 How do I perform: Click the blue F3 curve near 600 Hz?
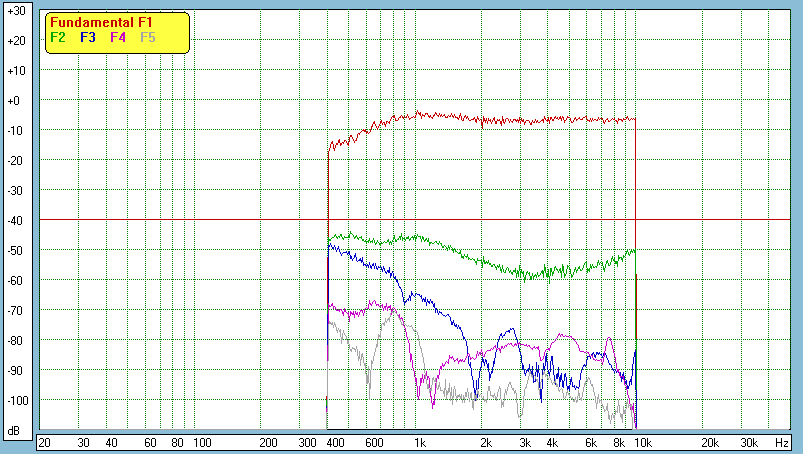point(374,266)
